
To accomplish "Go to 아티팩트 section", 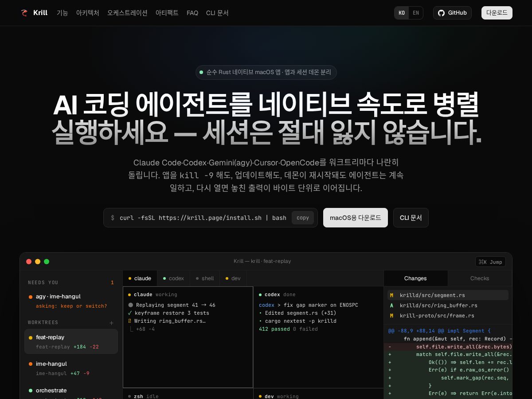I will (x=167, y=13).
